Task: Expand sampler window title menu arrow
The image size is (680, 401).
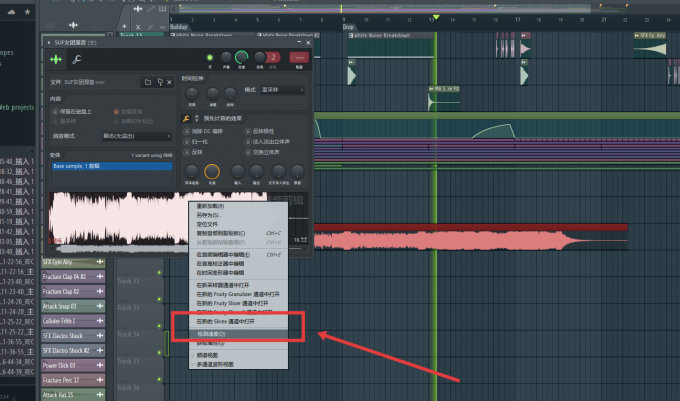Action: click(x=49, y=42)
